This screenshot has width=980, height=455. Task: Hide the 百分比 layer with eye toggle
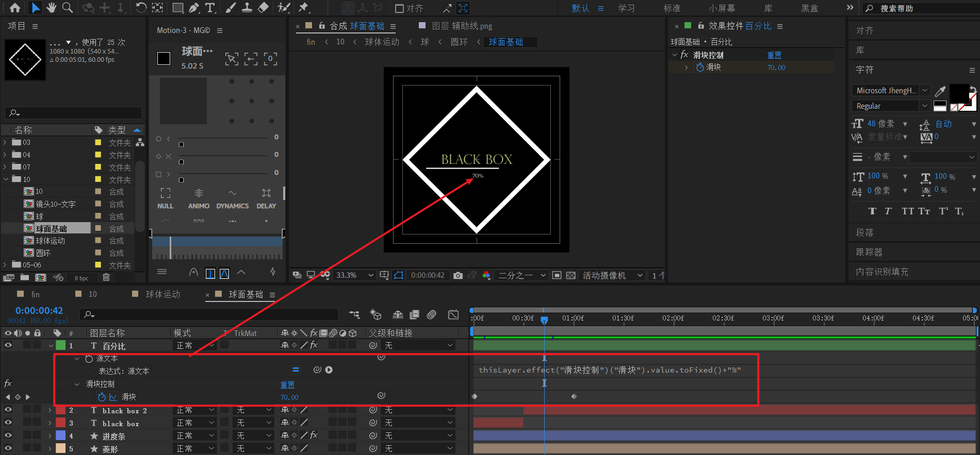(x=8, y=345)
